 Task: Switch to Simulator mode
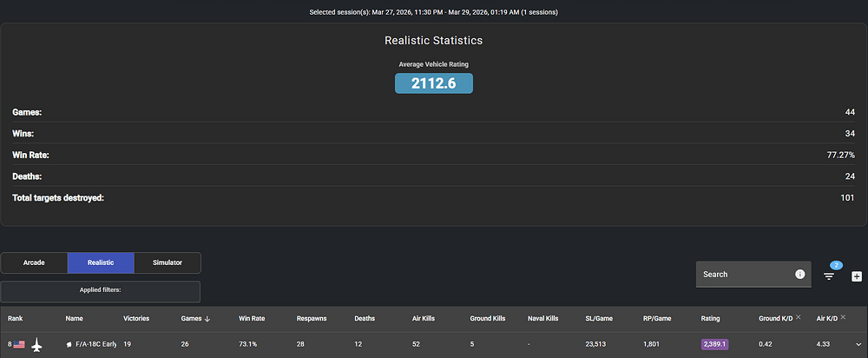coord(168,262)
